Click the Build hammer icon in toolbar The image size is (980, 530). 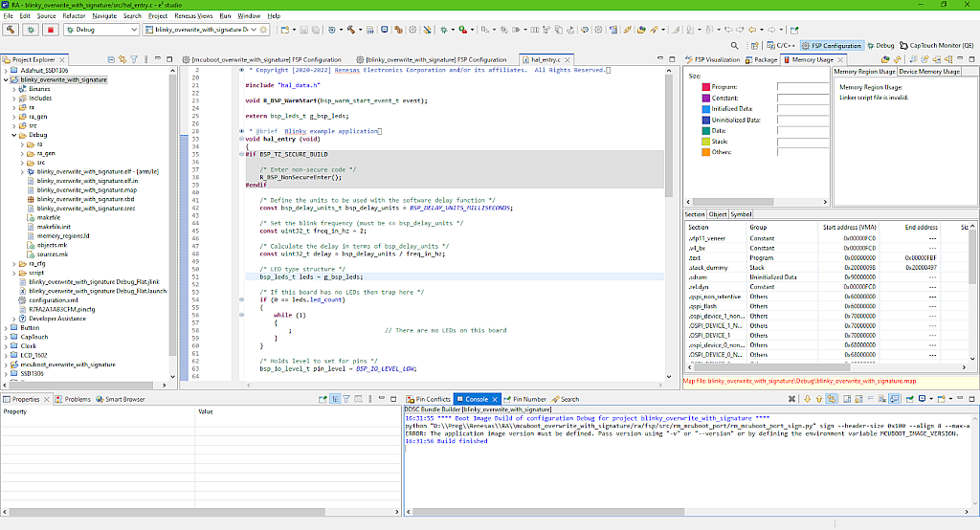point(11,30)
